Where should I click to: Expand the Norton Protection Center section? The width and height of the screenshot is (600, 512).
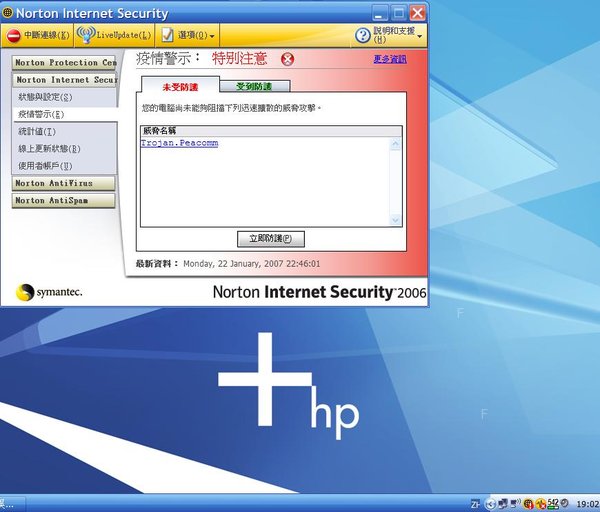(x=64, y=63)
